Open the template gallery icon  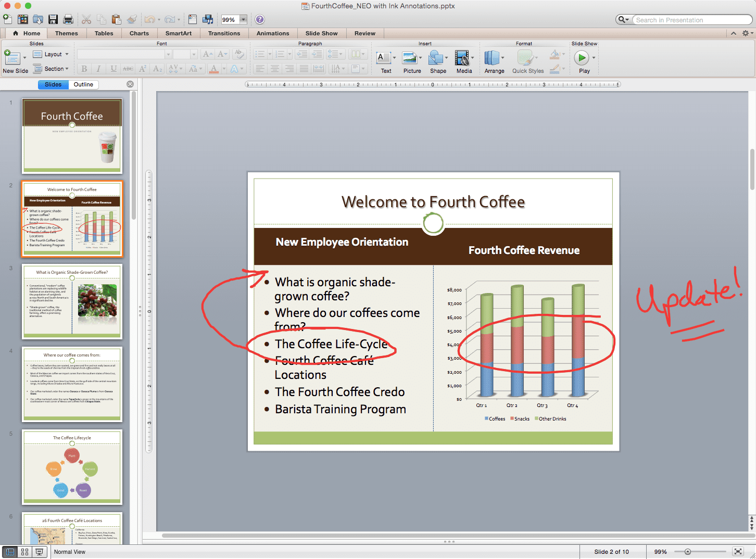point(23,19)
